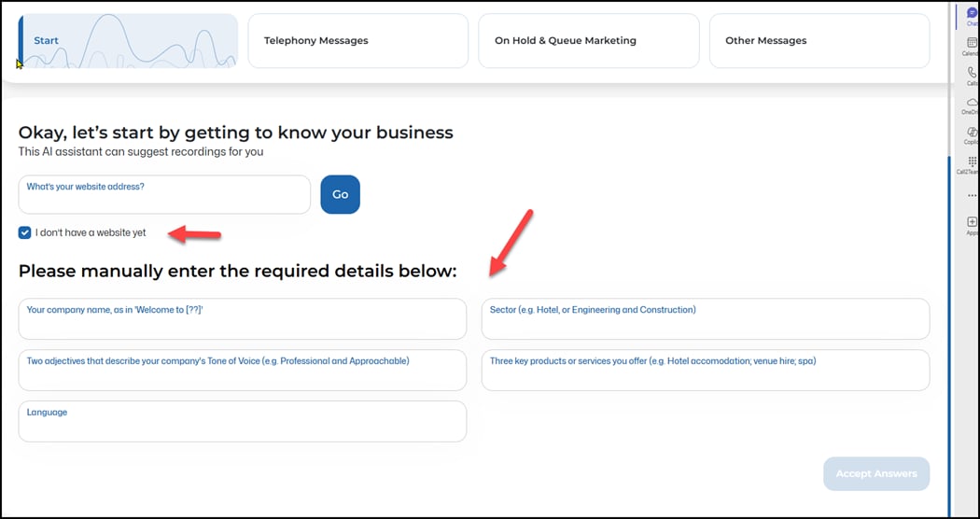Open On Hold & Queue Marketing tab

[x=588, y=41]
